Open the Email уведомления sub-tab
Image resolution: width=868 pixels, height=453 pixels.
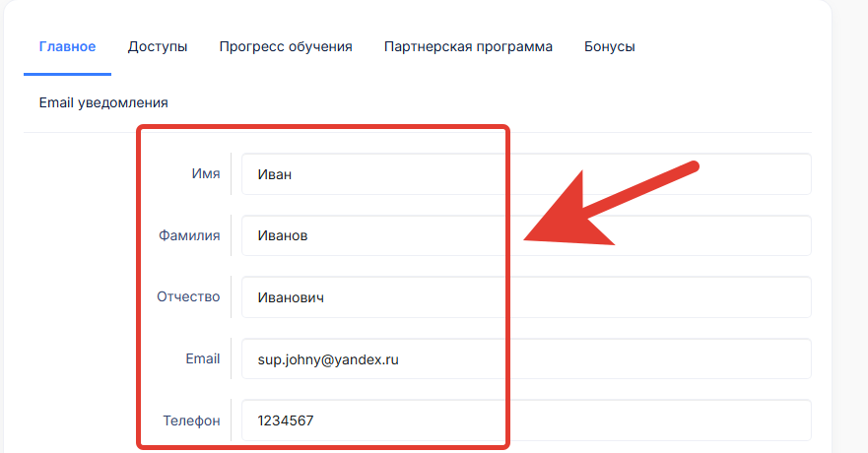tap(103, 102)
